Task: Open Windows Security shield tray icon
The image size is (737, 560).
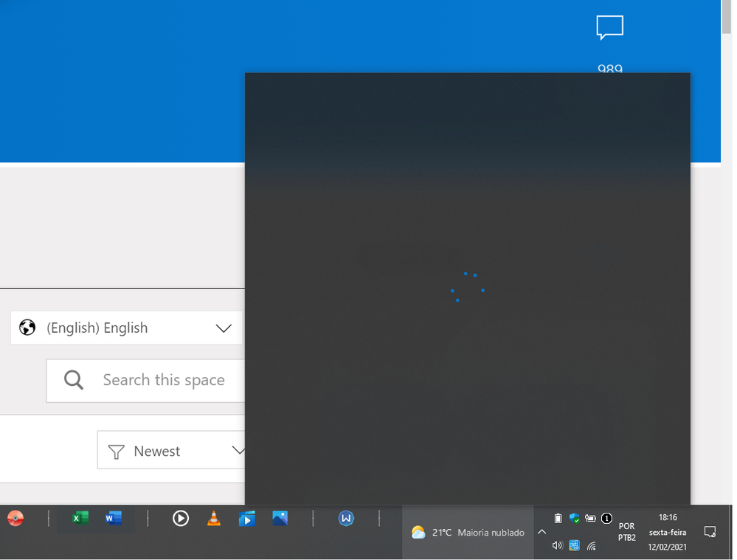Action: pyautogui.click(x=574, y=518)
